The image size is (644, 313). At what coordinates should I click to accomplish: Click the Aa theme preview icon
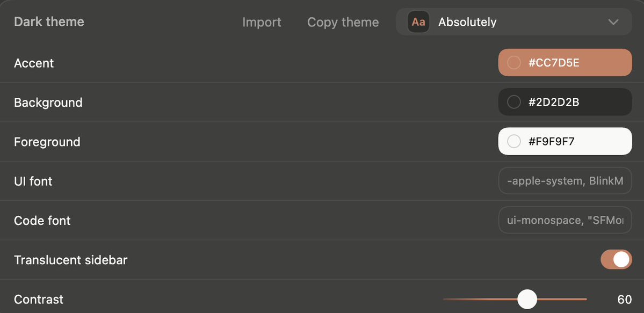(418, 22)
